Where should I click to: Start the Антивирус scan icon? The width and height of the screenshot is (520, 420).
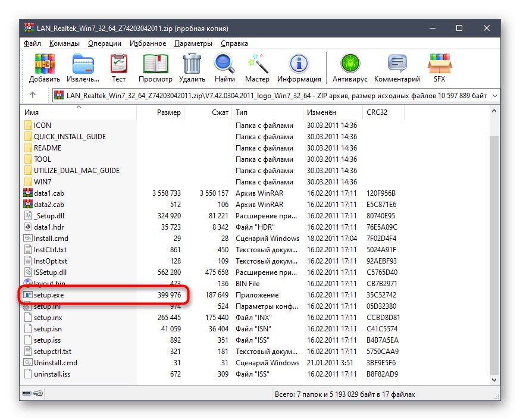tap(350, 64)
